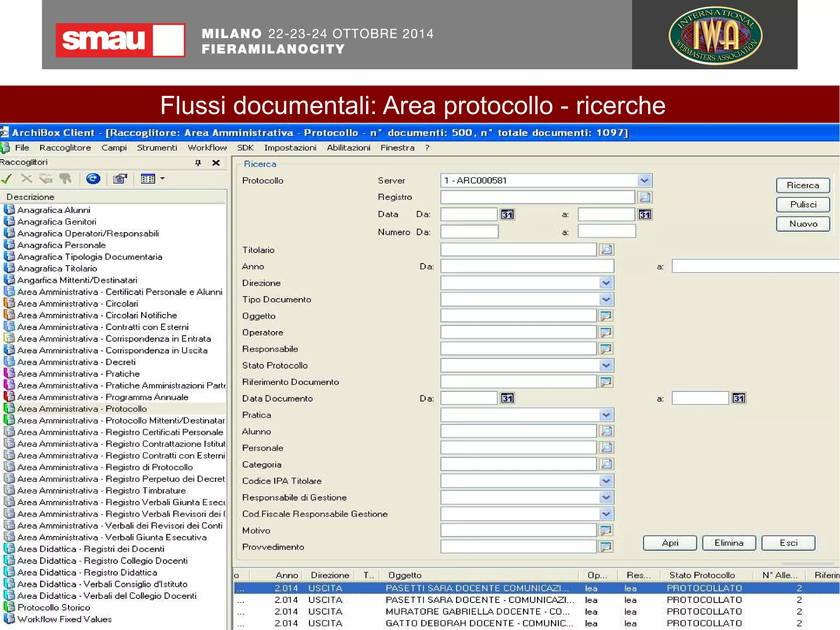
Task: Open the Alunno lookup icon
Action: coord(607,431)
